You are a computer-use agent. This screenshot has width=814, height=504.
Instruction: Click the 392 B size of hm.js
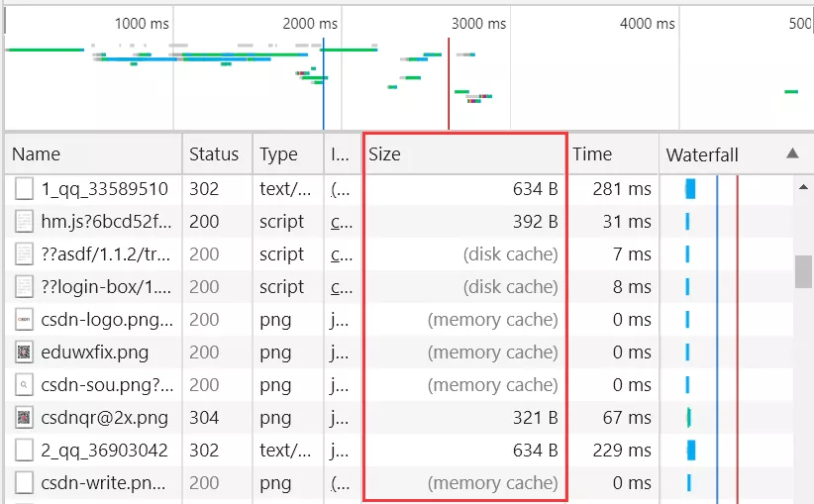(x=535, y=222)
